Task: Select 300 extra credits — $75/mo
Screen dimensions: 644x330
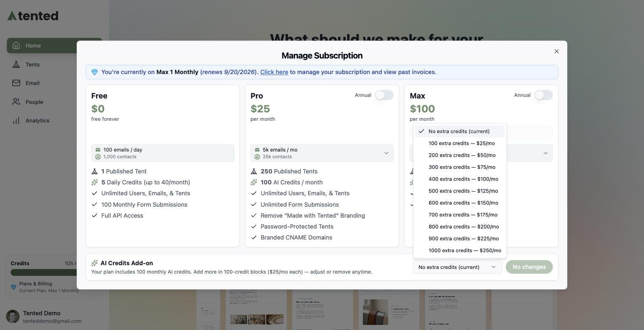Action: pyautogui.click(x=460, y=167)
